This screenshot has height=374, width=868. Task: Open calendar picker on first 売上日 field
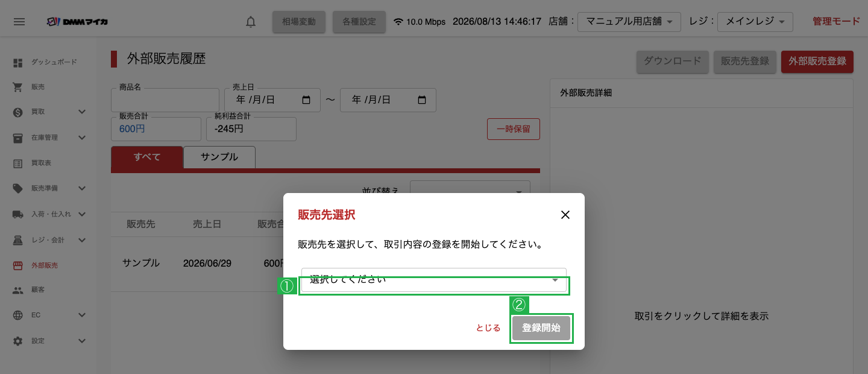click(306, 100)
